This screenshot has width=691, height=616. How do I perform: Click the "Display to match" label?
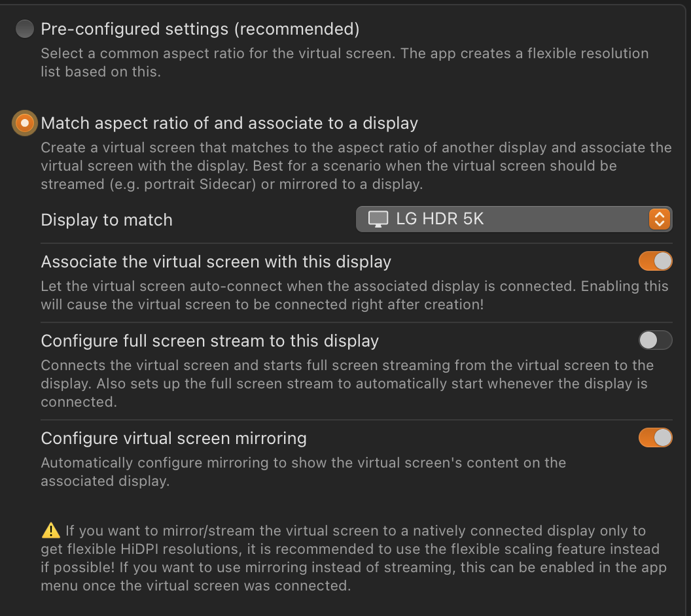[107, 220]
